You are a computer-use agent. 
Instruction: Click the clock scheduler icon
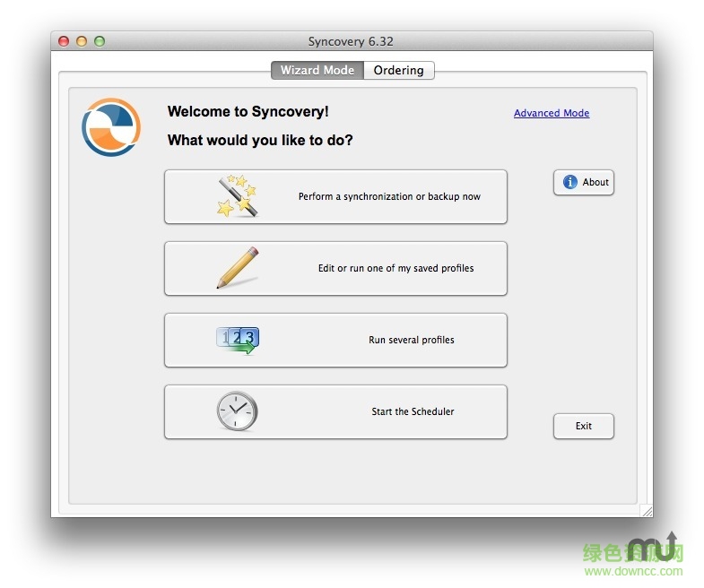[237, 411]
